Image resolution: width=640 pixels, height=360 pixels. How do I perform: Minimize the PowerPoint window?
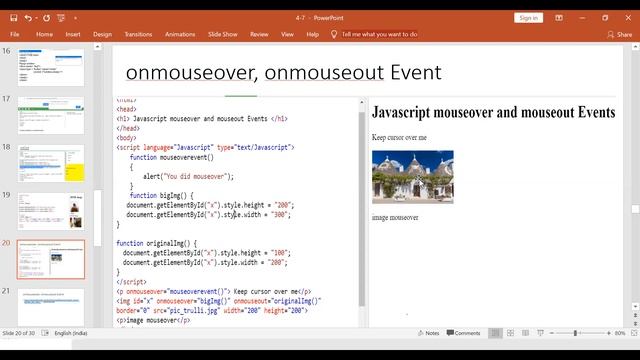[x=582, y=18]
